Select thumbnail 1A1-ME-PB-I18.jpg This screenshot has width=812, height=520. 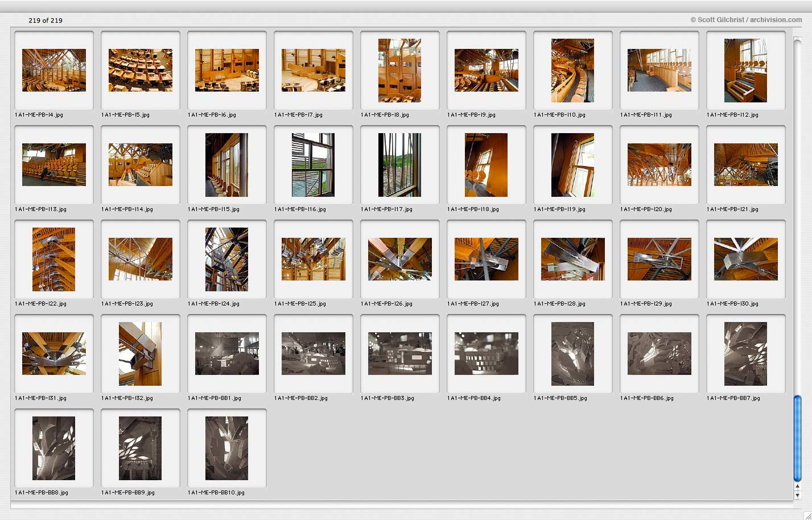(487, 165)
